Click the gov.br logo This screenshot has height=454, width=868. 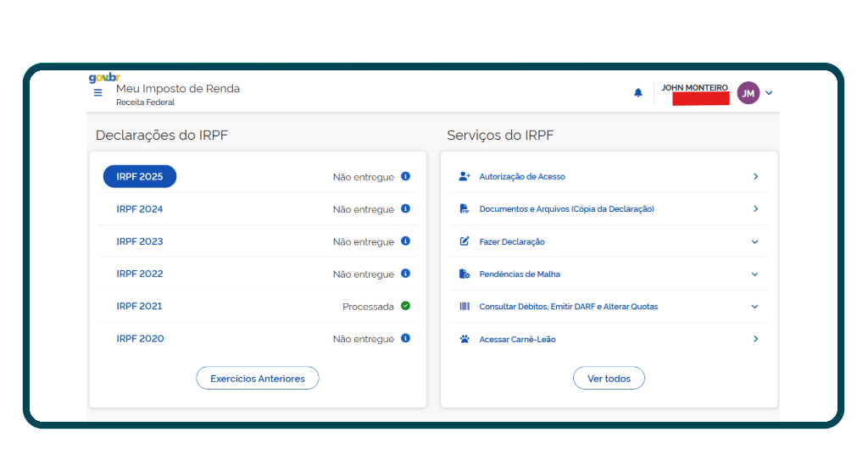coord(104,78)
